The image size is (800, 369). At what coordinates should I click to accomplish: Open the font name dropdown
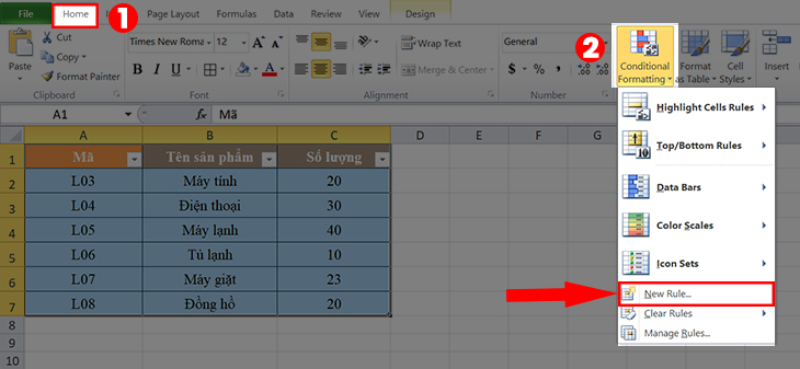(x=209, y=42)
